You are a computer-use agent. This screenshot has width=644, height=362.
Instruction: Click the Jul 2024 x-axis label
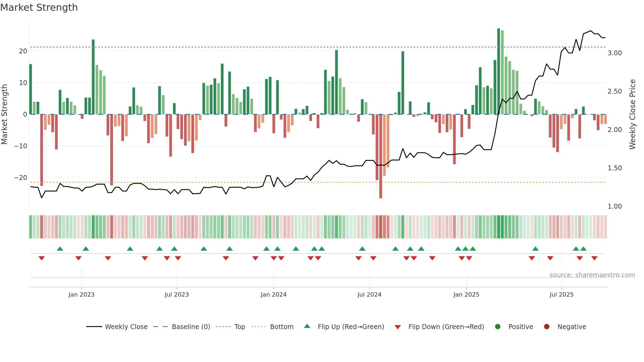369,294
